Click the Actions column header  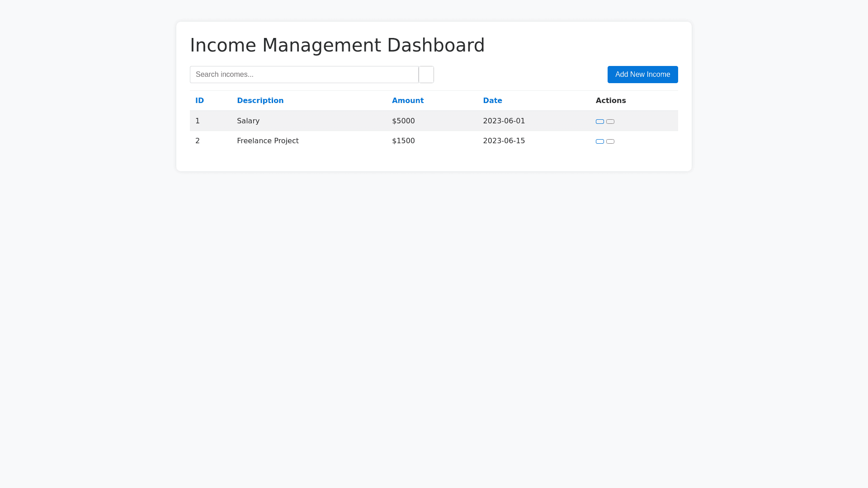point(610,101)
